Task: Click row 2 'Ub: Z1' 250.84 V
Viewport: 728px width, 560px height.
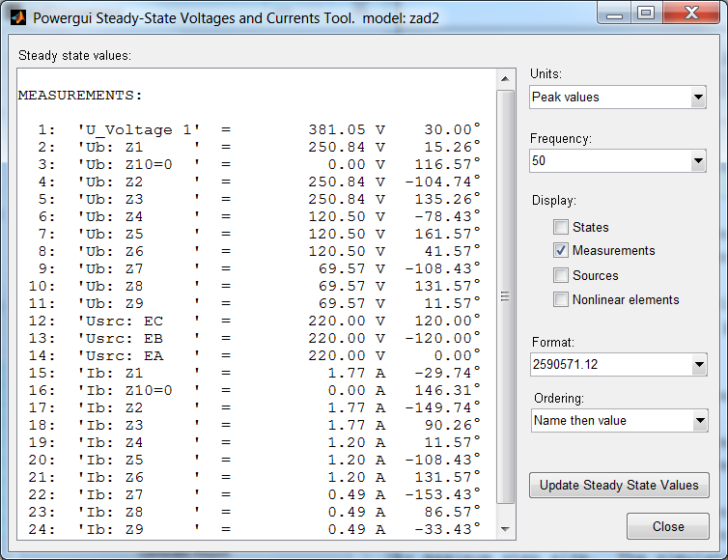Action: [x=259, y=147]
